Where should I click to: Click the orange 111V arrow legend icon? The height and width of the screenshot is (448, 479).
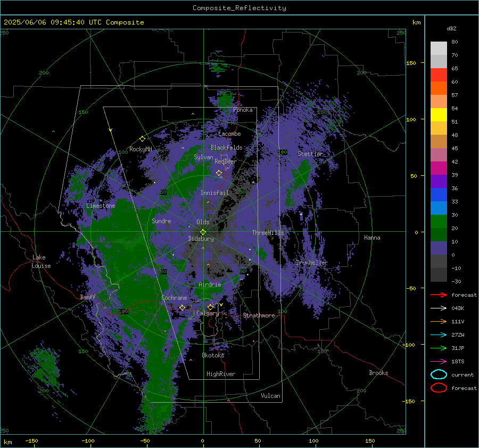(439, 321)
